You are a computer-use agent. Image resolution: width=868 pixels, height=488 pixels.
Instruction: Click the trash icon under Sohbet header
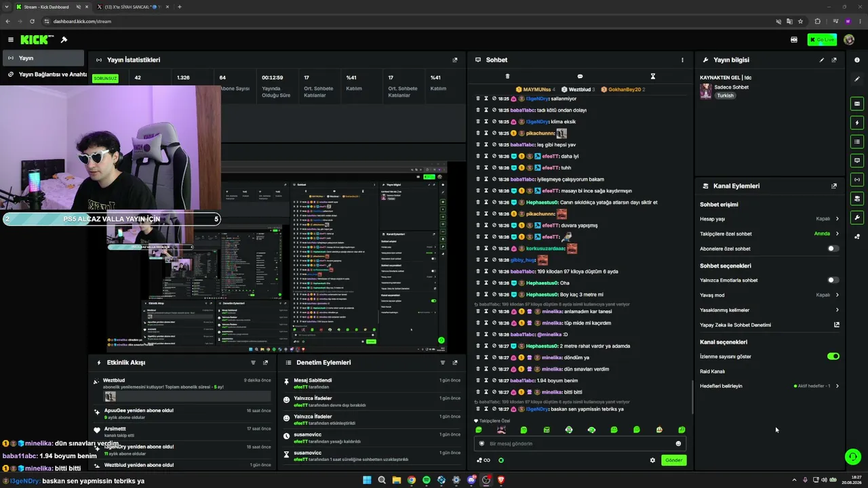507,77
